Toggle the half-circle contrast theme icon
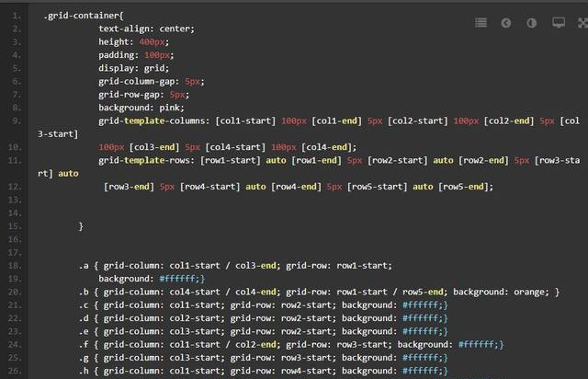588x379 pixels. [531, 23]
